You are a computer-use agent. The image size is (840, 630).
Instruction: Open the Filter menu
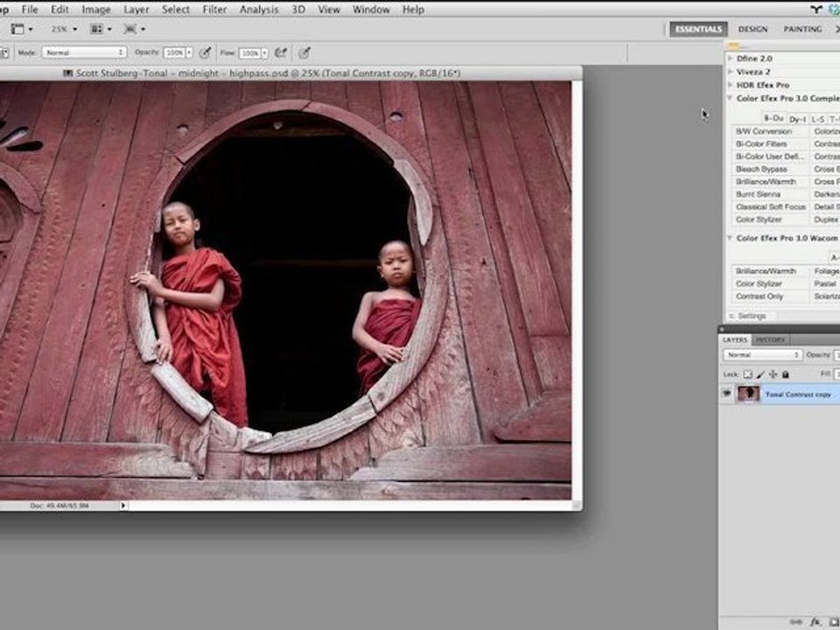point(214,10)
